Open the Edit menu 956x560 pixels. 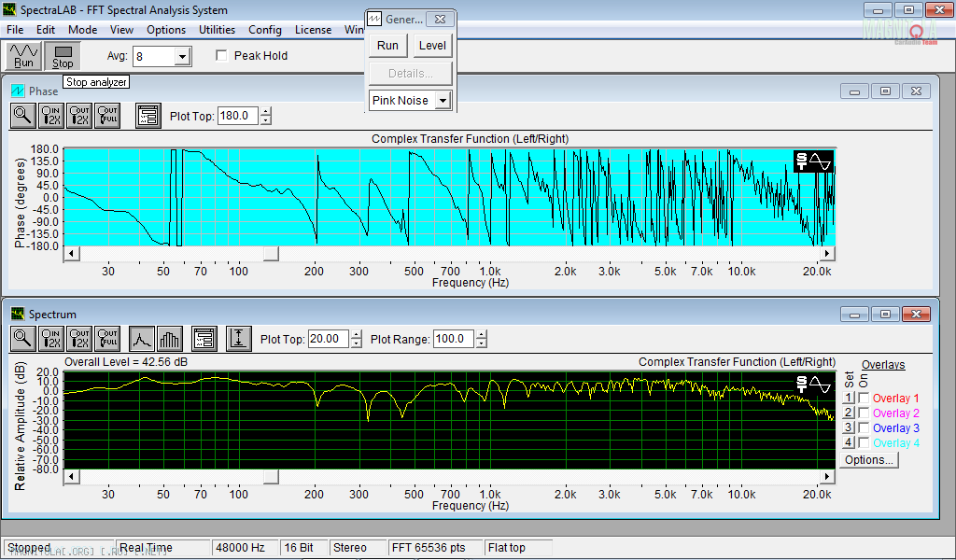click(46, 30)
